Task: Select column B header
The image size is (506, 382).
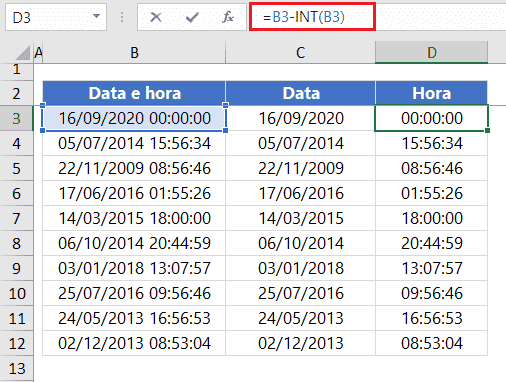Action: (x=134, y=53)
